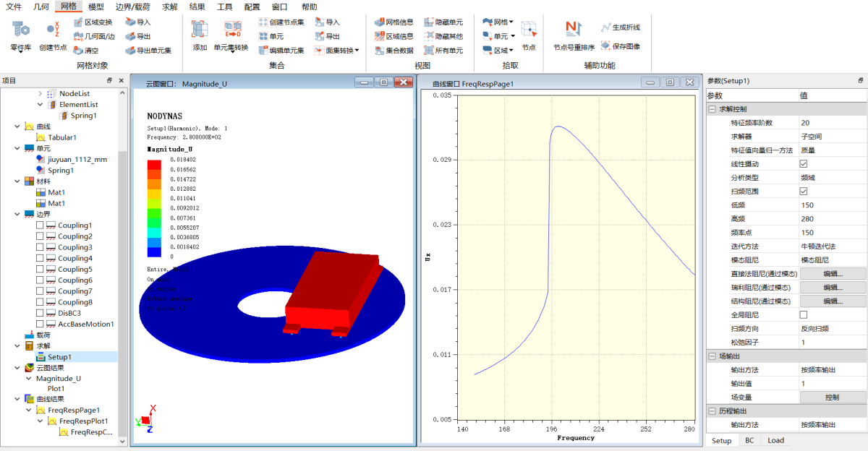
Task: Toggle the Coupling1 checkbox
Action: [41, 225]
